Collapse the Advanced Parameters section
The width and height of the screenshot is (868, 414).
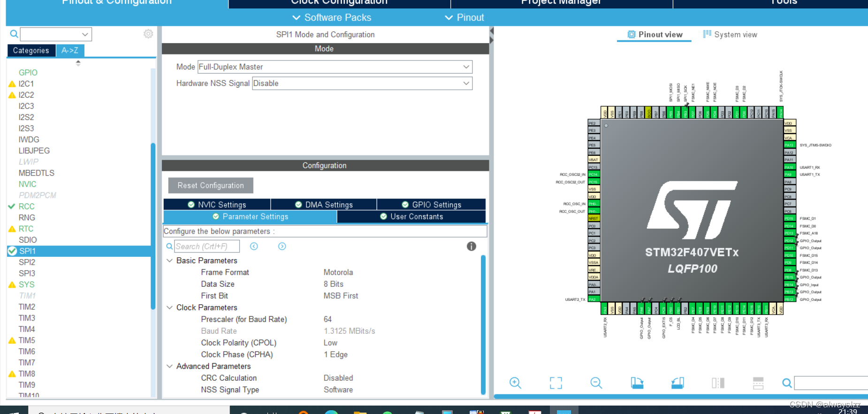170,366
